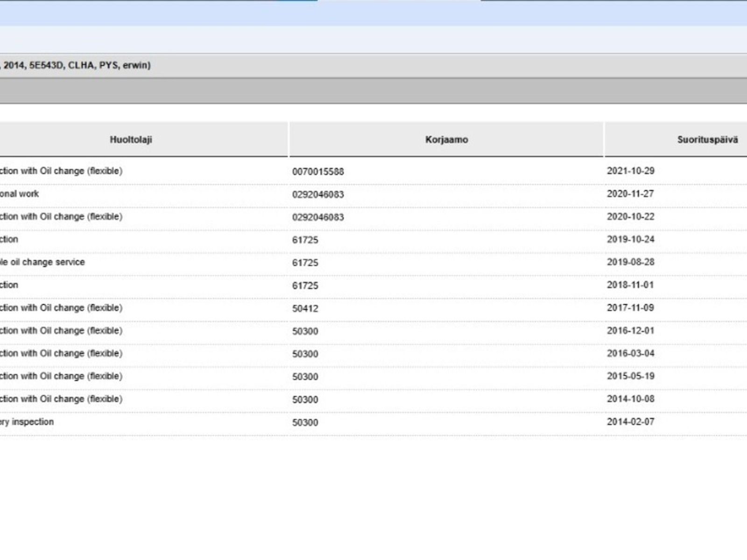The image size is (747, 560).
Task: Click the 2016-12-01 date entry
Action: click(x=630, y=331)
